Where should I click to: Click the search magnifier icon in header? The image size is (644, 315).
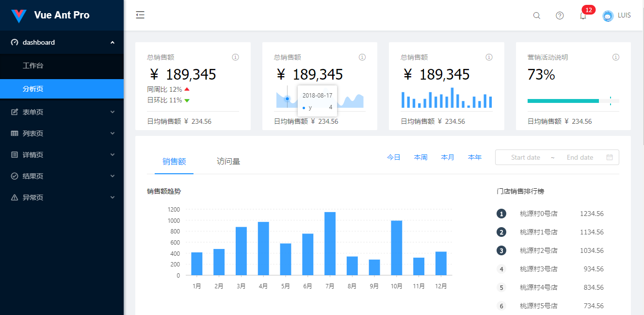pos(536,16)
